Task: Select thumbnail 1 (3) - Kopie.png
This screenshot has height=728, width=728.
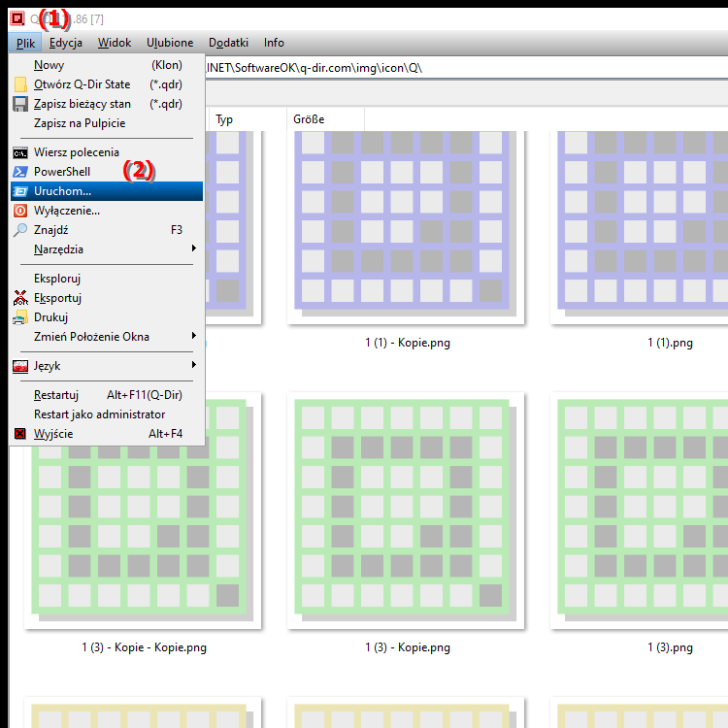Action: (406, 511)
